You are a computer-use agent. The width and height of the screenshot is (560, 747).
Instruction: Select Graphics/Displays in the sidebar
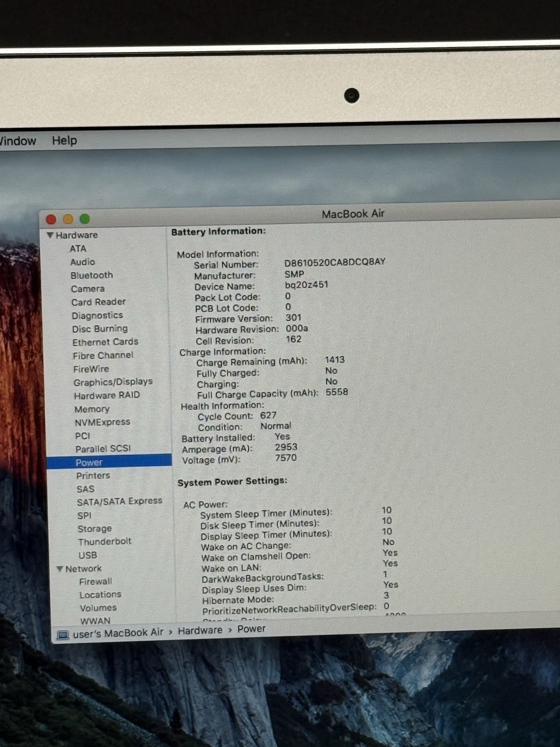[113, 382]
